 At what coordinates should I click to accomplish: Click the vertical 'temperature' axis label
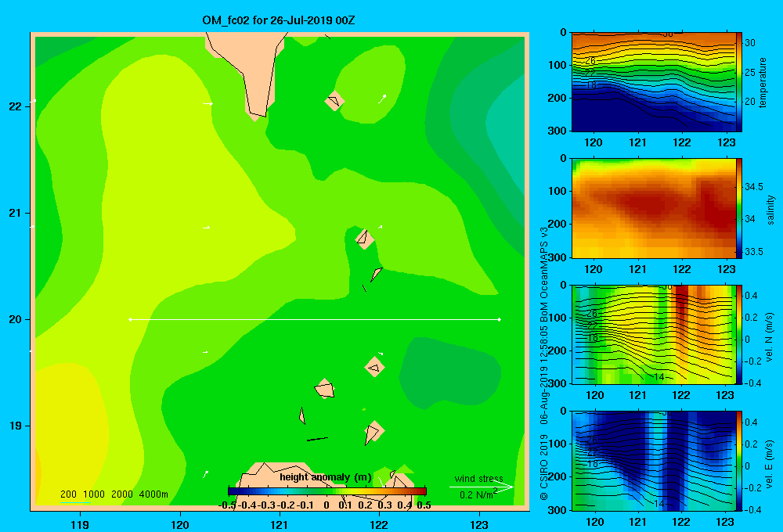763,82
